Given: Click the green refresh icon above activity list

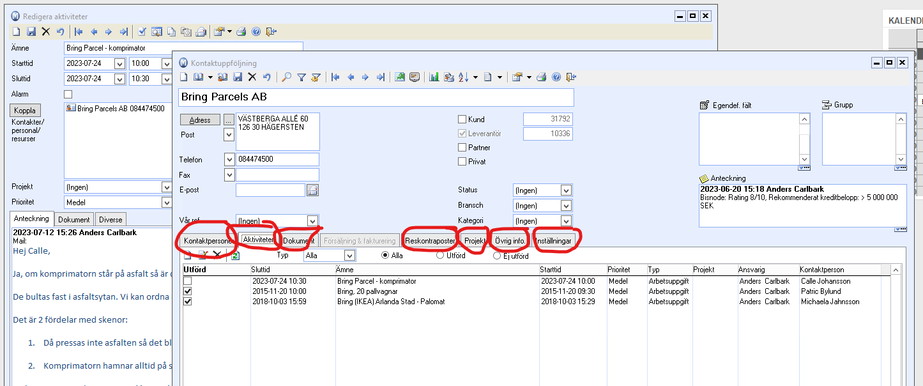Looking at the screenshot, I should point(235,256).
